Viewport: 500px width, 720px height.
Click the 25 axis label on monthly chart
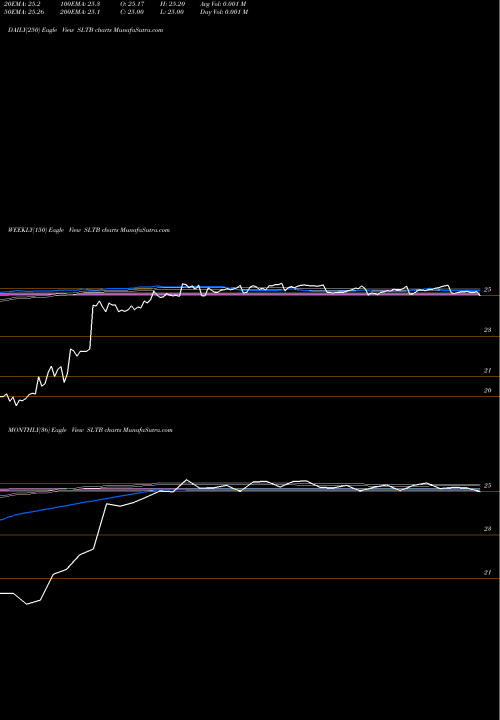[488, 485]
